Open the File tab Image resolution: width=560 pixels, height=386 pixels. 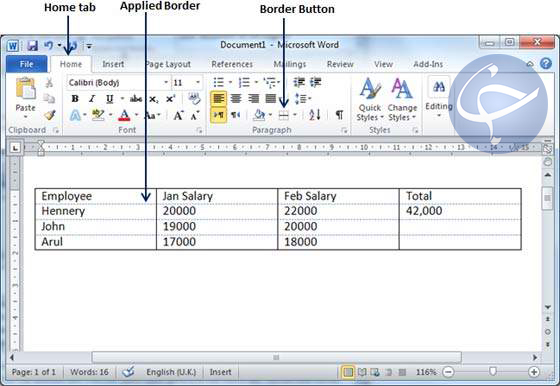[x=26, y=64]
